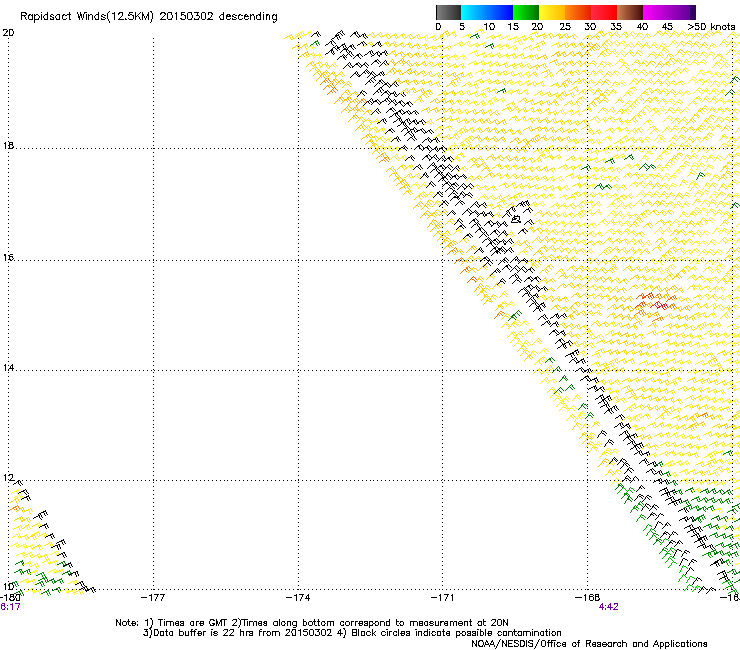The height and width of the screenshot is (650, 740).
Task: Click the note 'Data buffer is 22 hrs from 20150302'
Action: pyautogui.click(x=243, y=633)
